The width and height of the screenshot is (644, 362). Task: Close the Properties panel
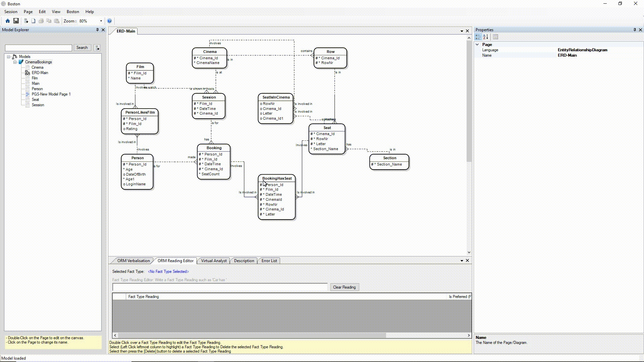[x=640, y=30]
